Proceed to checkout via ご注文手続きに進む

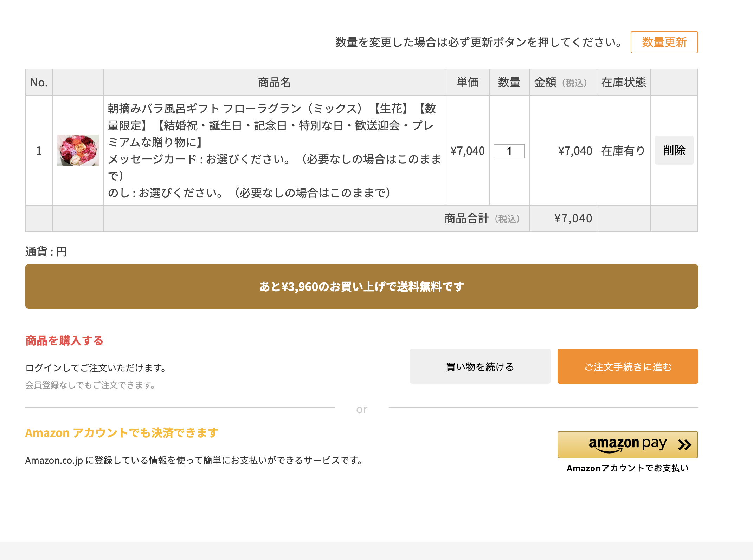(627, 366)
